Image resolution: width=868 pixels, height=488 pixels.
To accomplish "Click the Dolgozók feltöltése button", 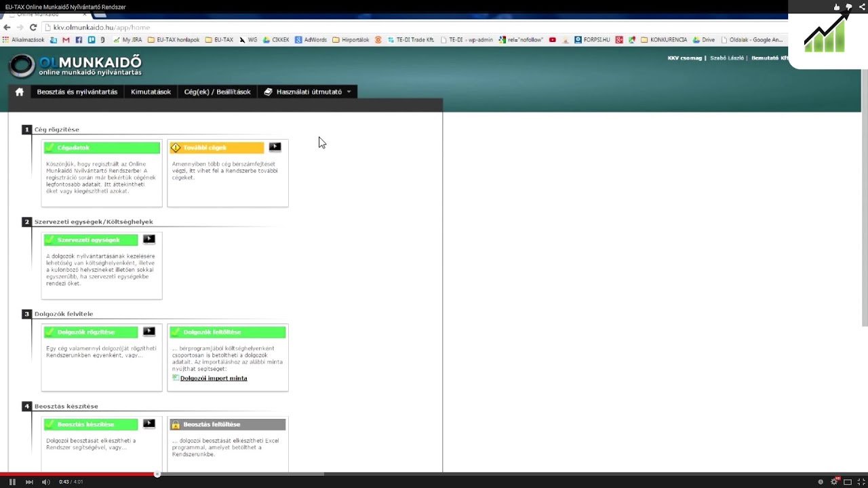I will tap(228, 332).
